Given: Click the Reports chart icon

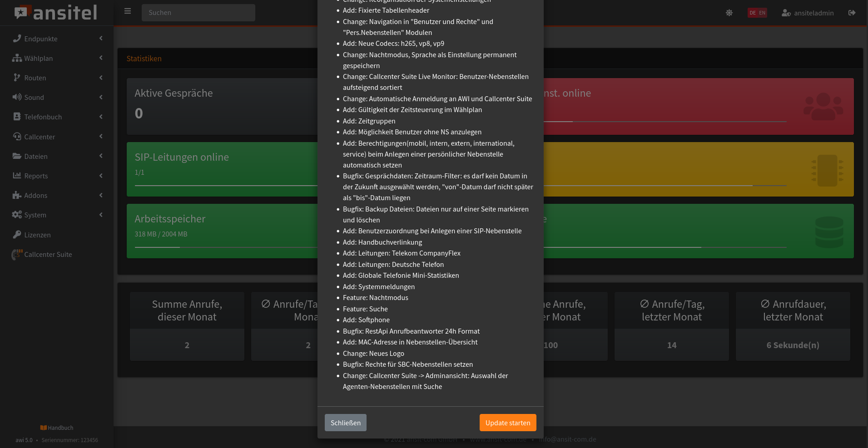Looking at the screenshot, I should click(17, 176).
